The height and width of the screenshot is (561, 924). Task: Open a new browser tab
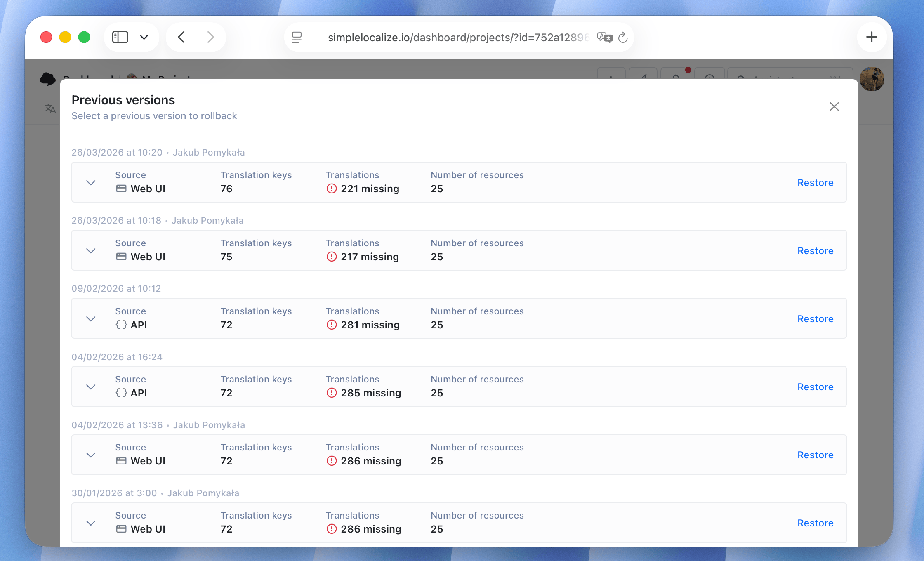coord(872,37)
